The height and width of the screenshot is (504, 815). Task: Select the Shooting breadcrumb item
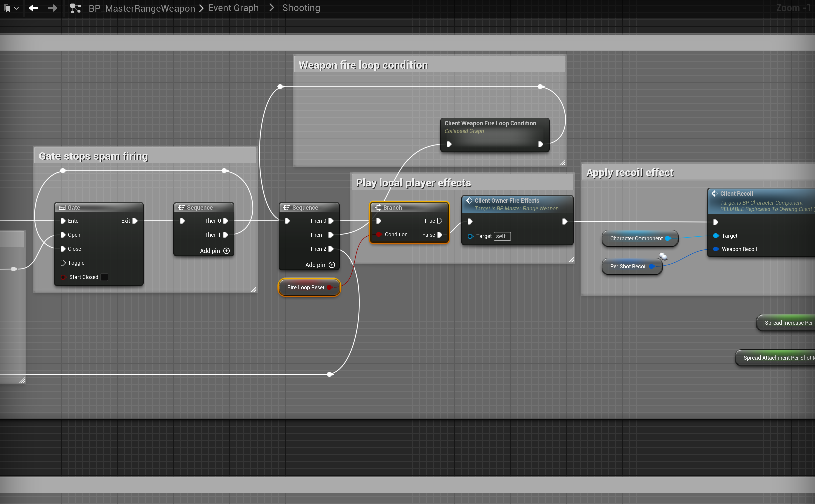click(x=301, y=8)
